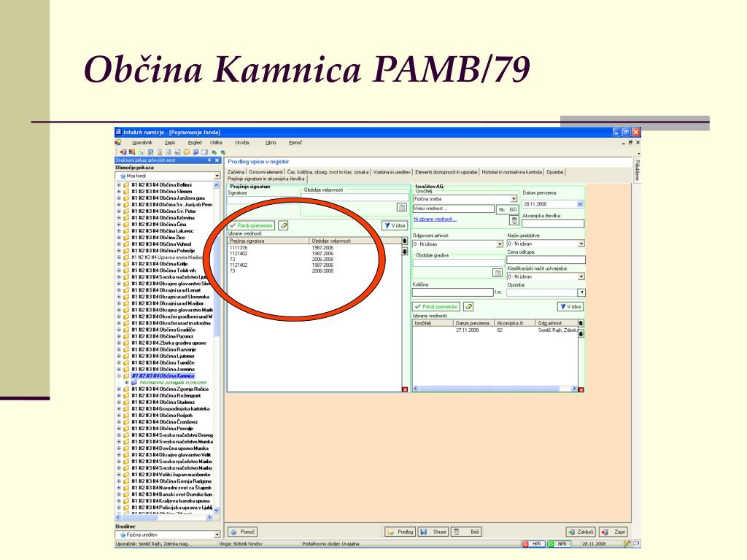Open the Ureditev 'Fizična ureditev' dropdown
The width and height of the screenshot is (747, 560).
[217, 534]
